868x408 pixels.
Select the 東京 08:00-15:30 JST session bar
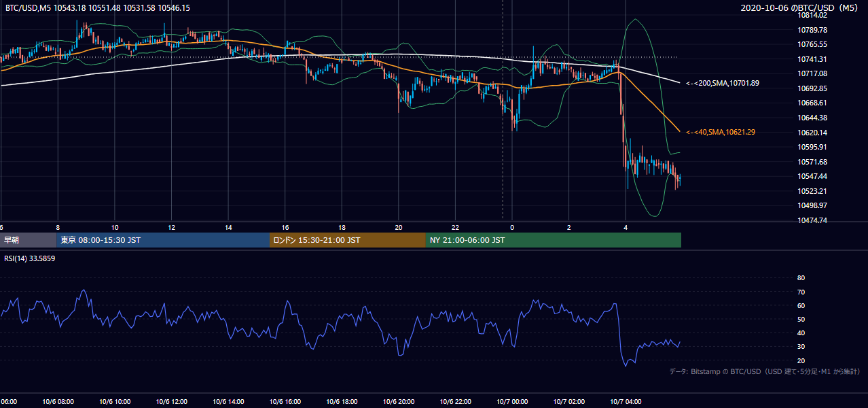point(163,240)
